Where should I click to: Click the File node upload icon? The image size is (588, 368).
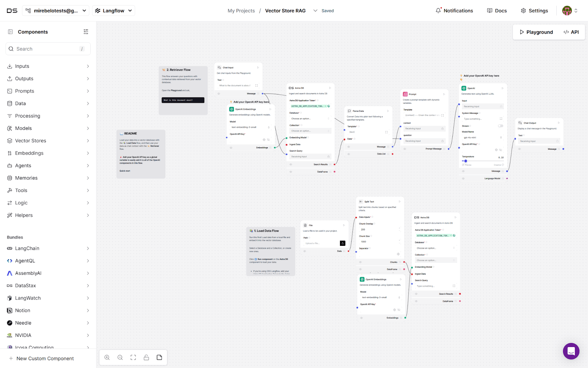click(x=343, y=243)
